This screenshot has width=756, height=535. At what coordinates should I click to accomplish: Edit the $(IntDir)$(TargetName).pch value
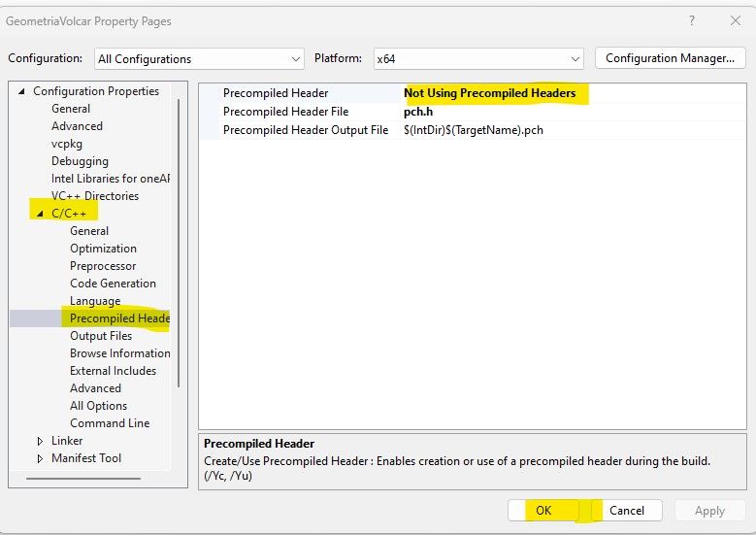pyautogui.click(x=473, y=130)
